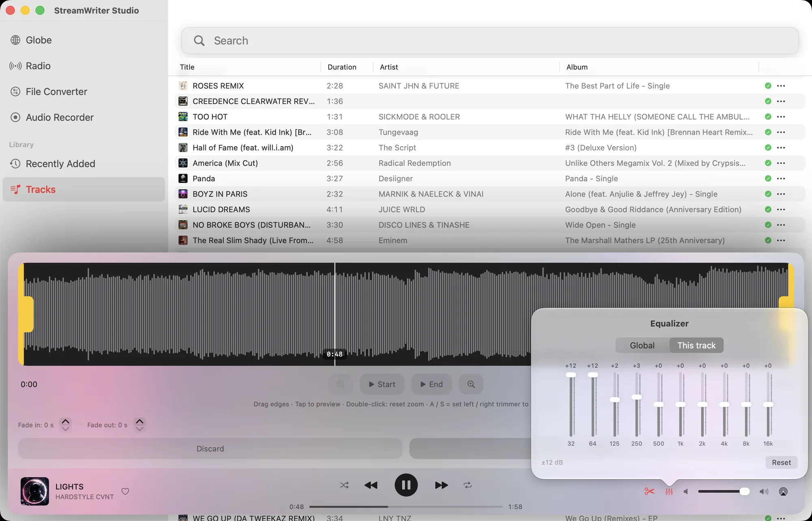This screenshot has width=812, height=521.
Task: Click the green status check for Panda
Action: pyautogui.click(x=768, y=179)
